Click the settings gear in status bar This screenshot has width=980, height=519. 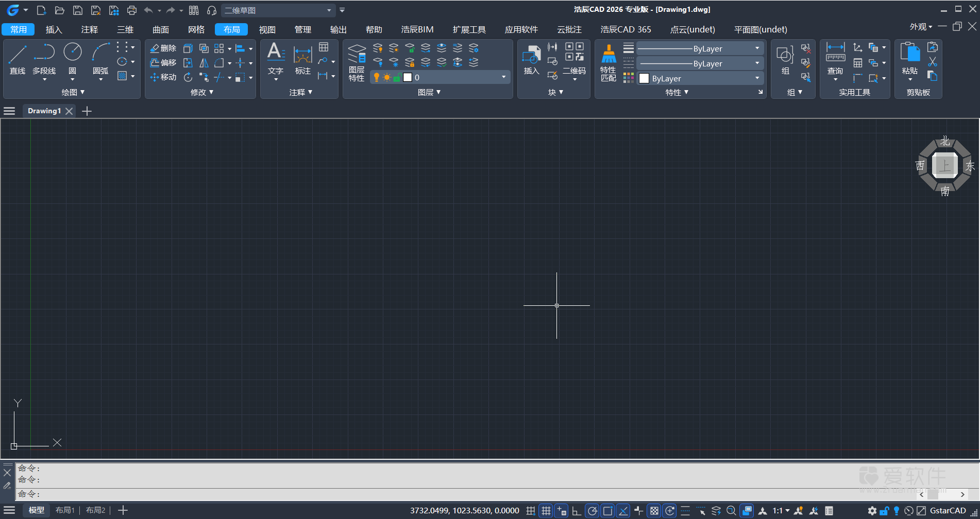point(872,511)
